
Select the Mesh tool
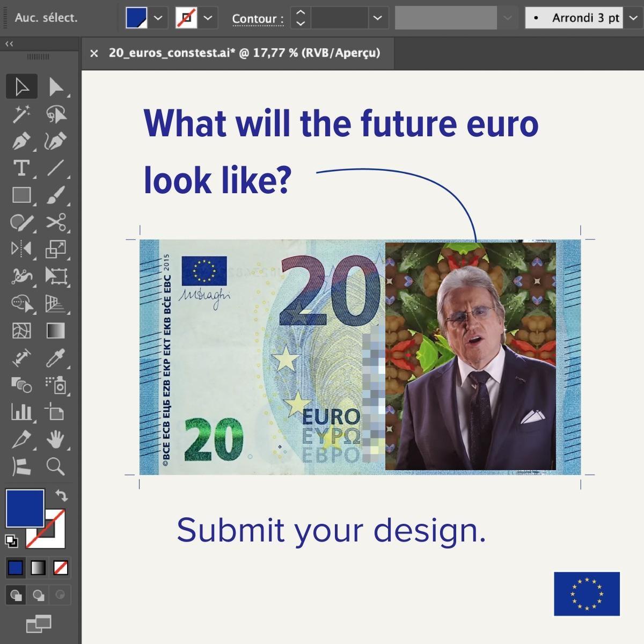click(22, 331)
